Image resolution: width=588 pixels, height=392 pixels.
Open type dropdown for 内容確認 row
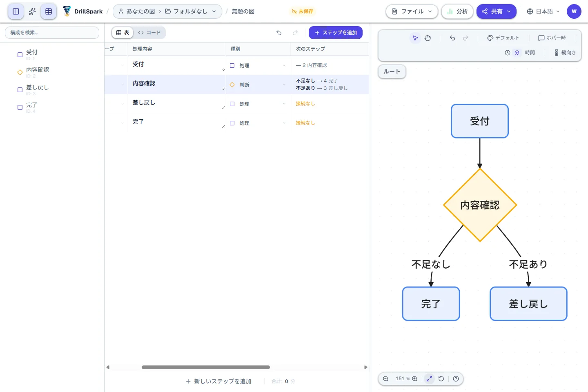click(x=258, y=85)
